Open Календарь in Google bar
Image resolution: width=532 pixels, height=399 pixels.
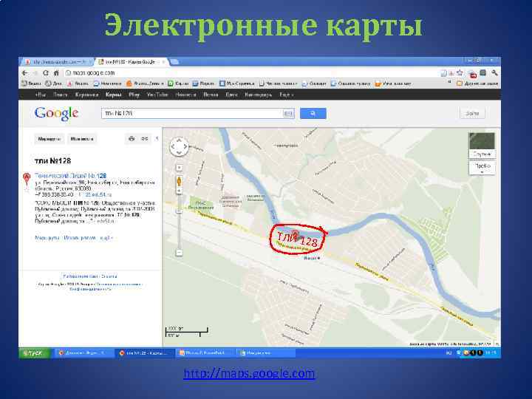258,95
